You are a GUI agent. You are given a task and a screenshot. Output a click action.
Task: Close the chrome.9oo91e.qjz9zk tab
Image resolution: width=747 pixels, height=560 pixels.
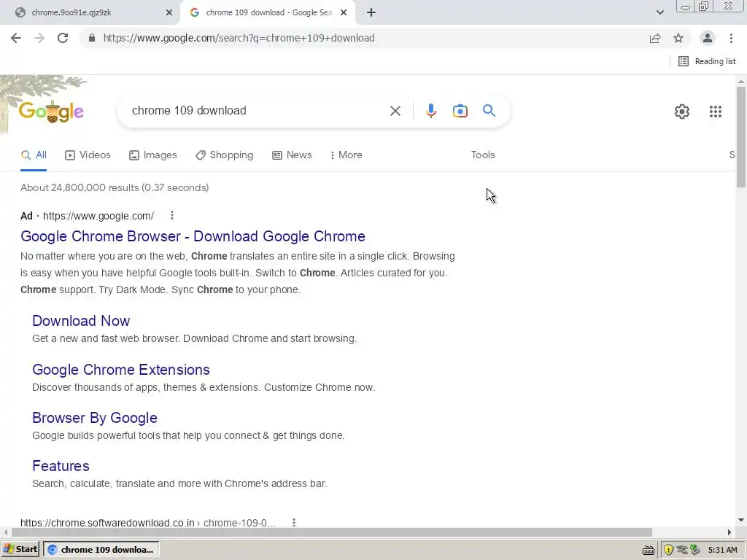click(x=169, y=12)
